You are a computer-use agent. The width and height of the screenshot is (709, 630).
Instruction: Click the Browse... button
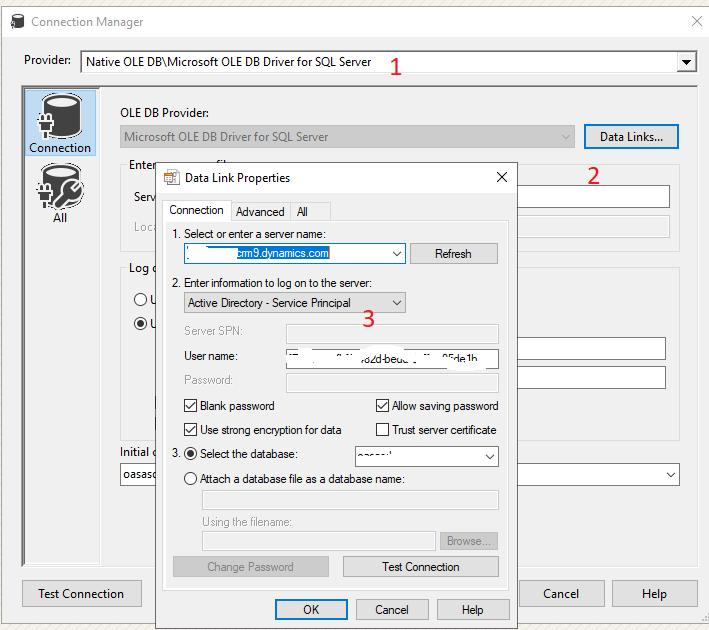click(x=469, y=541)
